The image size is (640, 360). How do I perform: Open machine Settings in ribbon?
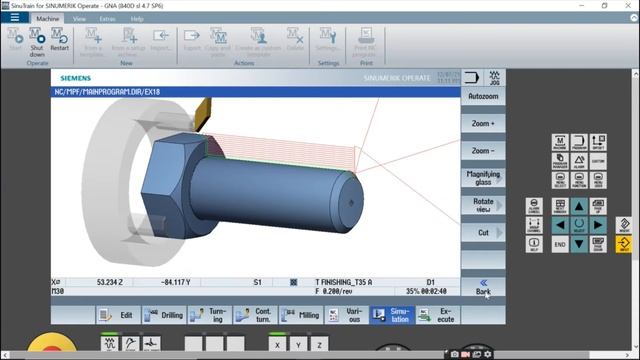click(328, 39)
